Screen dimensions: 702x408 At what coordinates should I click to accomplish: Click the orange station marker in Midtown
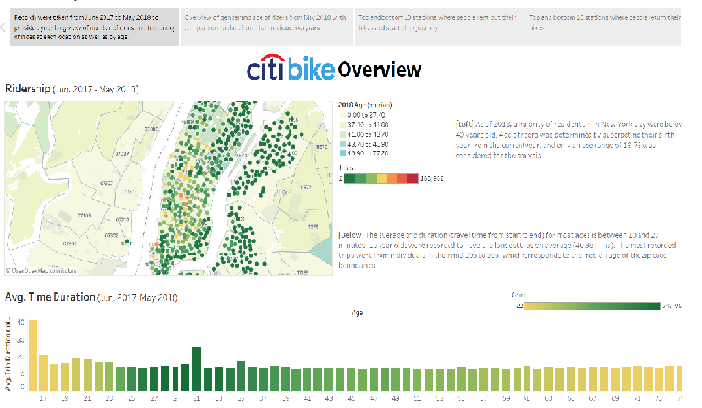click(x=181, y=196)
